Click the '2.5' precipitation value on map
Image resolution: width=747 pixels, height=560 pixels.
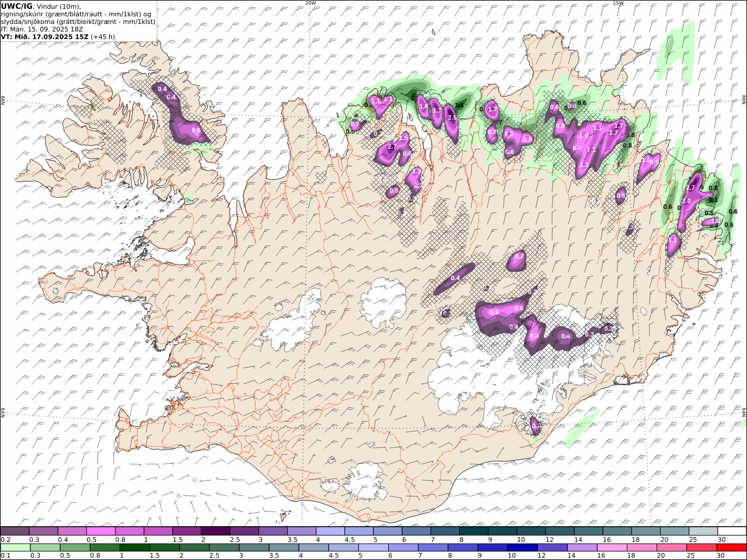pos(451,117)
